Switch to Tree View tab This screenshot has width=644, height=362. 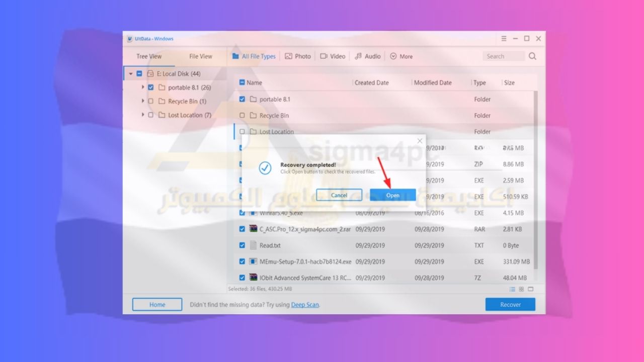[149, 56]
